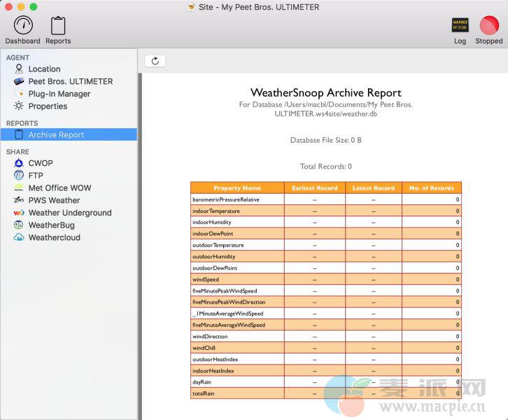Image resolution: width=508 pixels, height=420 pixels.
Task: Select Peet Bros. ULTIMETER agent item
Action: (70, 81)
